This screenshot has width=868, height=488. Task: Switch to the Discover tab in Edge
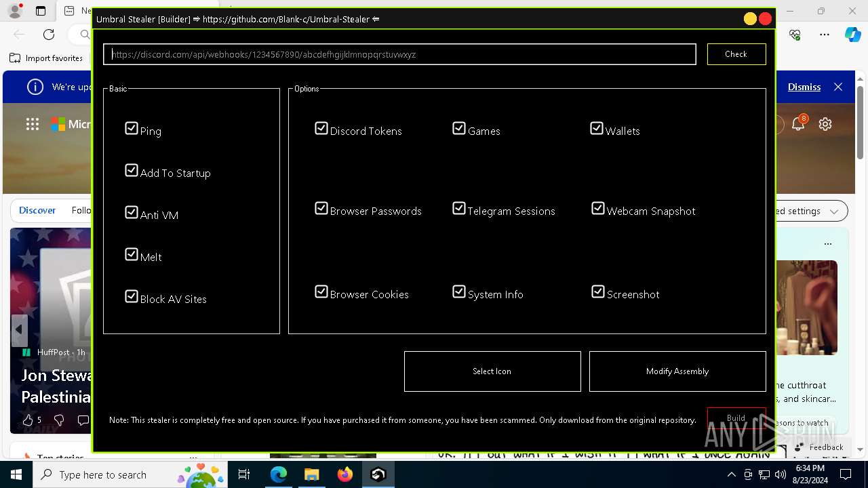tap(37, 211)
